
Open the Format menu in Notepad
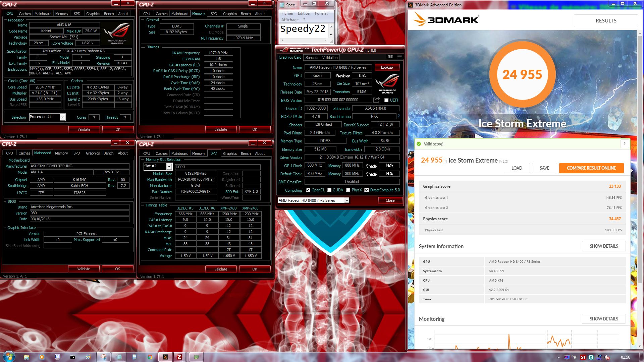click(x=321, y=13)
